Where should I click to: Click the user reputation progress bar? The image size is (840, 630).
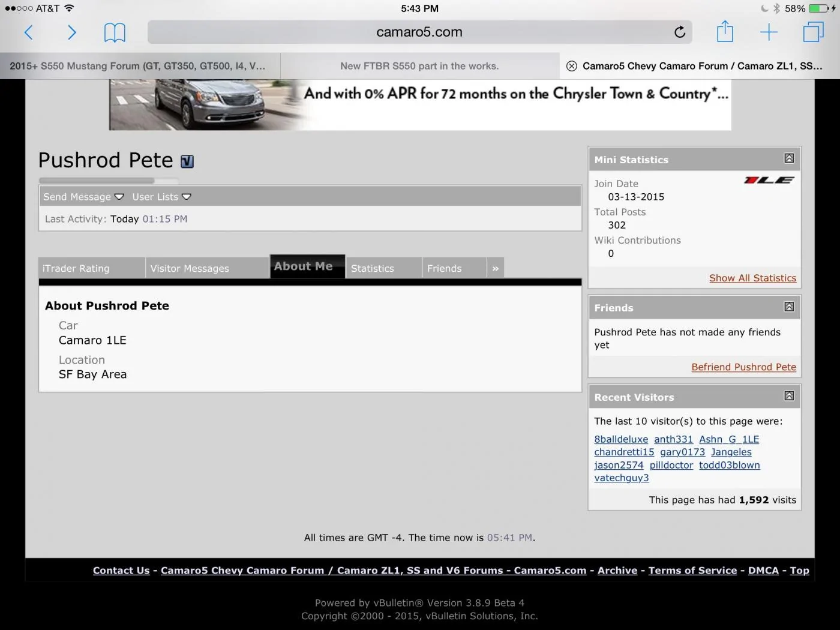click(x=108, y=180)
